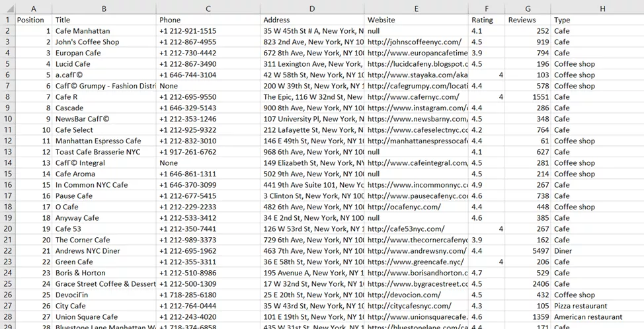Select the Cafe Aroma title cell
Screen dimensions: 644x329
(x=104, y=174)
